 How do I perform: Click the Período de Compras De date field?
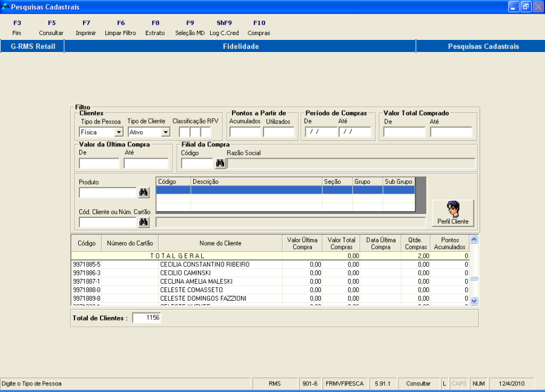(x=321, y=132)
